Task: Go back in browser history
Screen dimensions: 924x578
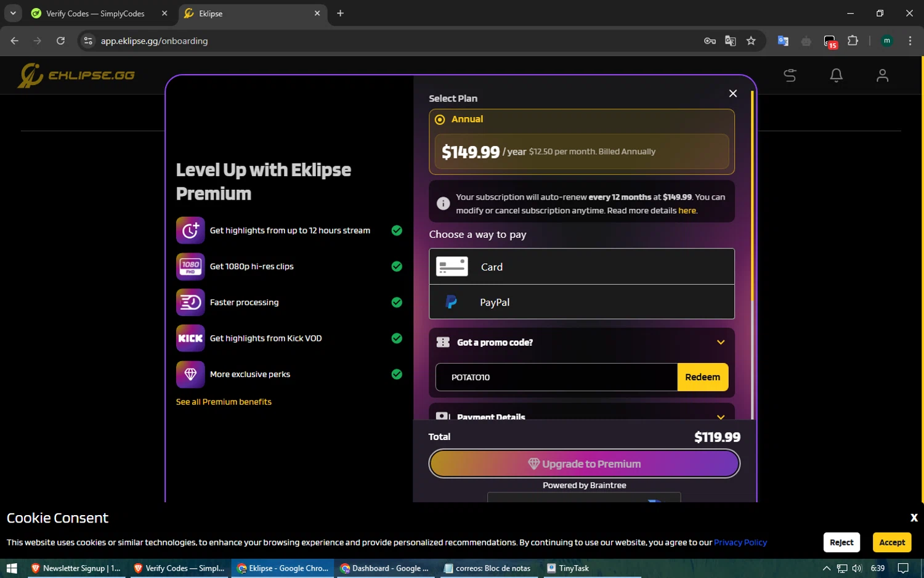Action: tap(15, 41)
